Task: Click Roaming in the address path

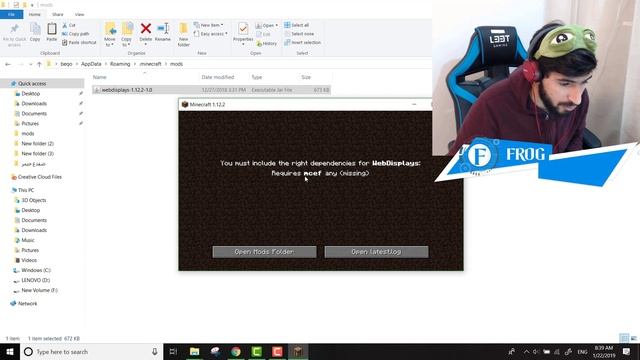Action: point(120,64)
